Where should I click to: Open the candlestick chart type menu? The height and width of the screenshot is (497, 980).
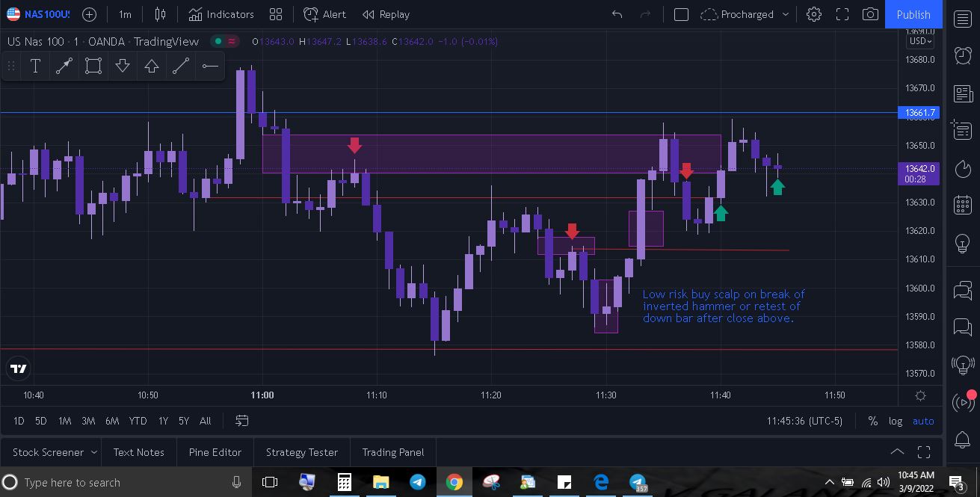[160, 14]
